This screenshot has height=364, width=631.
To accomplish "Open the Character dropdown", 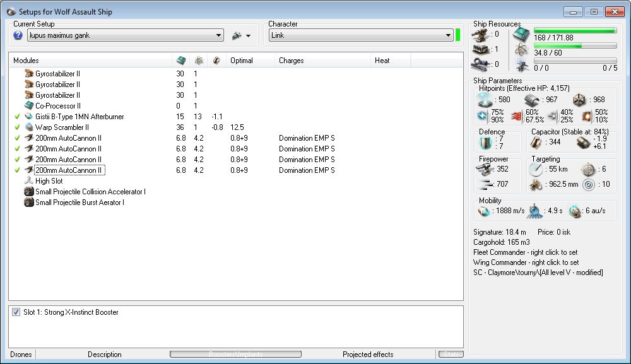I will click(x=447, y=35).
